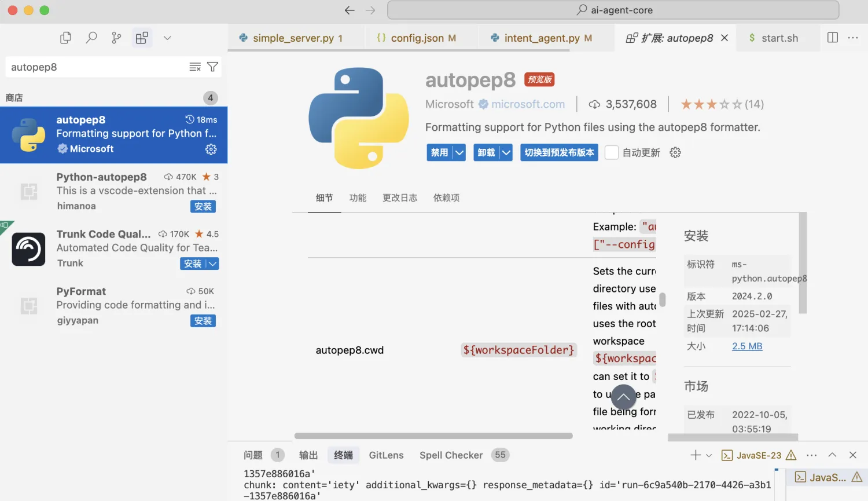This screenshot has height=501, width=868.
Task: Select the PyFormat extension entry
Action: pyautogui.click(x=113, y=306)
